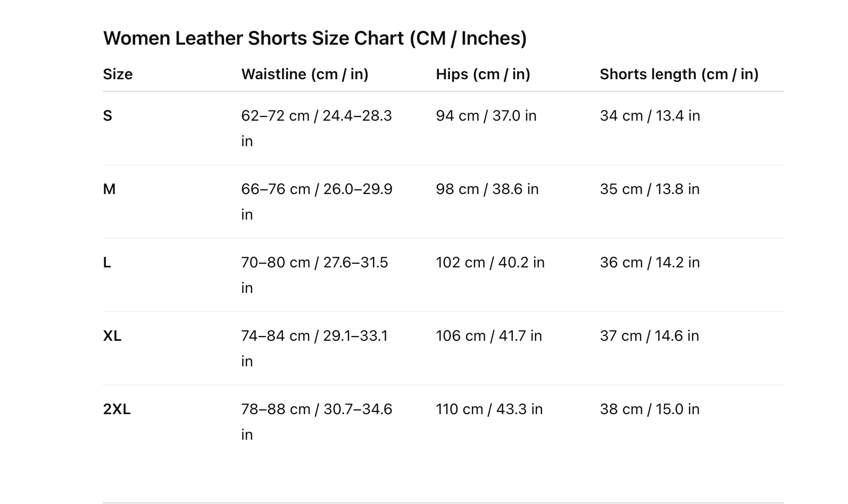Viewport: 848px width, 504px height.
Task: Click the Size column header
Action: [118, 74]
